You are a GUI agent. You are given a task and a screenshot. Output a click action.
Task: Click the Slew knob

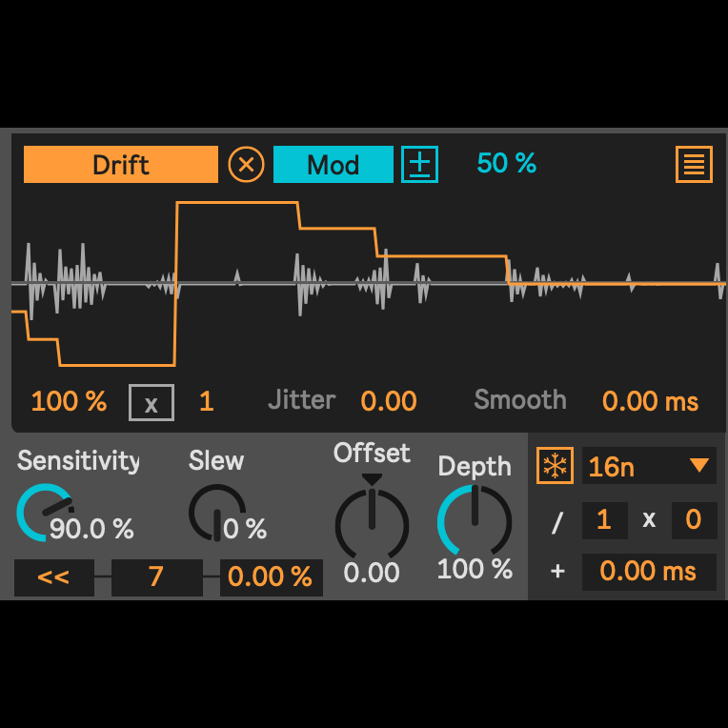(216, 512)
